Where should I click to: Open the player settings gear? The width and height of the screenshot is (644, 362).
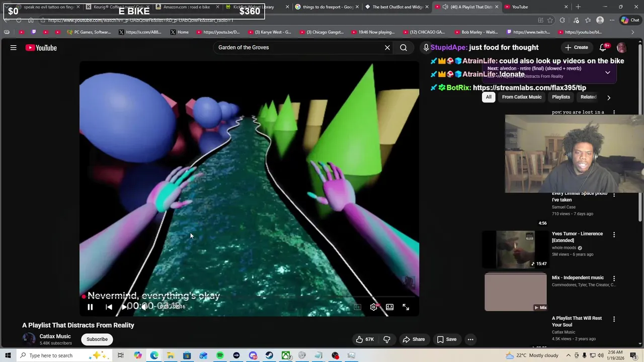tap(374, 307)
